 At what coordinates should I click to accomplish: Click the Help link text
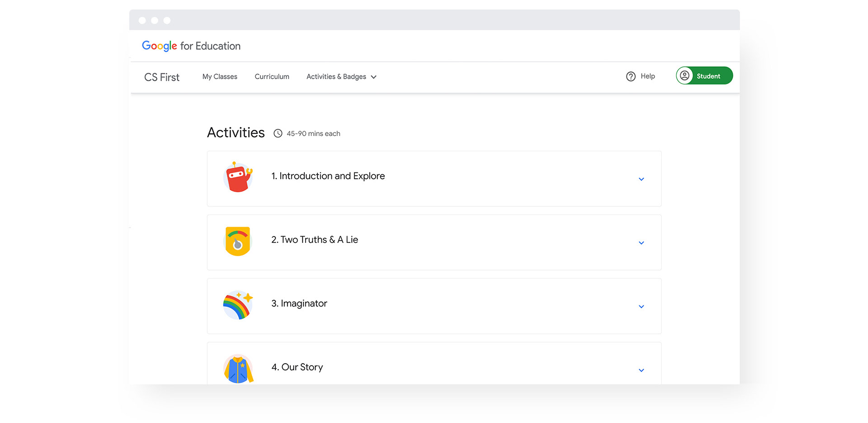pyautogui.click(x=647, y=76)
